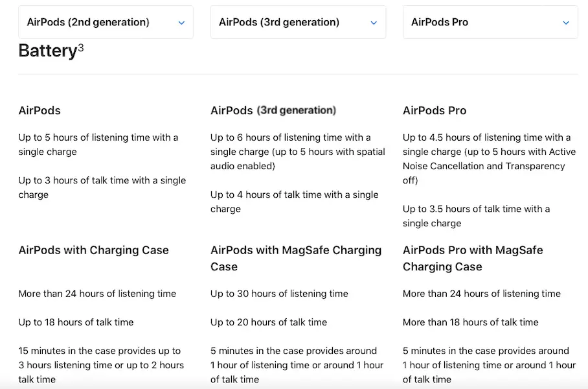Click the "15 minutes in the case" paragraph
The height and width of the screenshot is (389, 588).
pos(101,365)
